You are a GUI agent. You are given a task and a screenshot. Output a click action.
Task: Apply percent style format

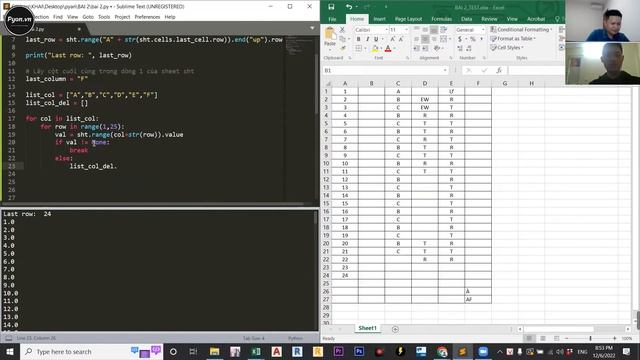(x=472, y=39)
